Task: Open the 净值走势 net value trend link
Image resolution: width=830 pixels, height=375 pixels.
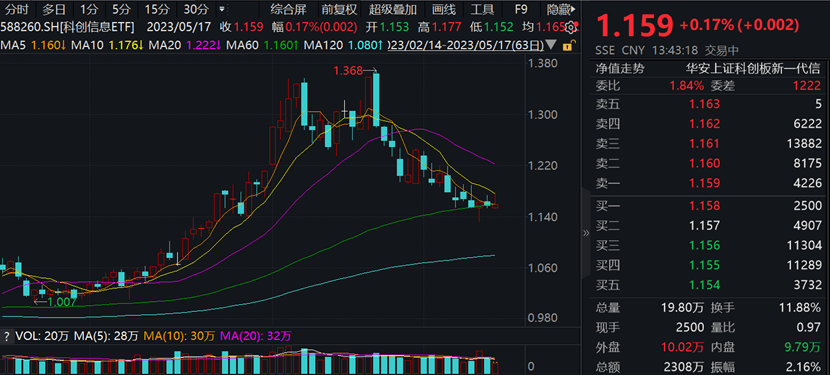Action: [x=620, y=68]
